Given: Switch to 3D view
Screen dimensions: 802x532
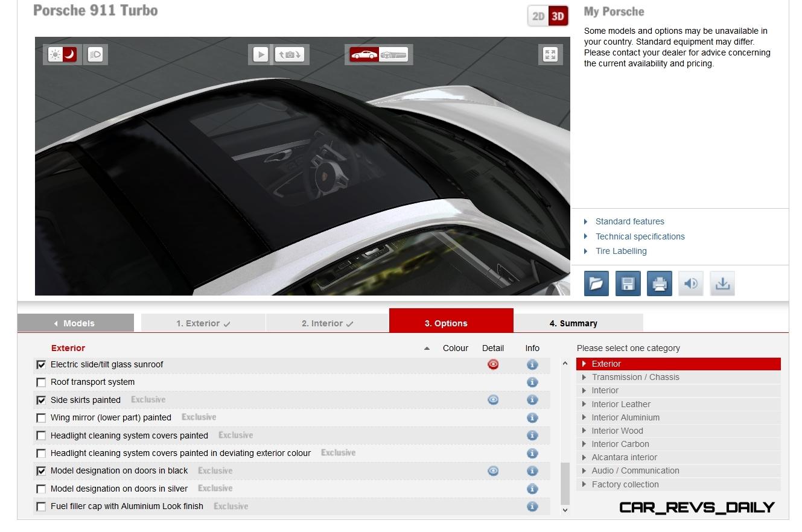Looking at the screenshot, I should click(x=558, y=16).
